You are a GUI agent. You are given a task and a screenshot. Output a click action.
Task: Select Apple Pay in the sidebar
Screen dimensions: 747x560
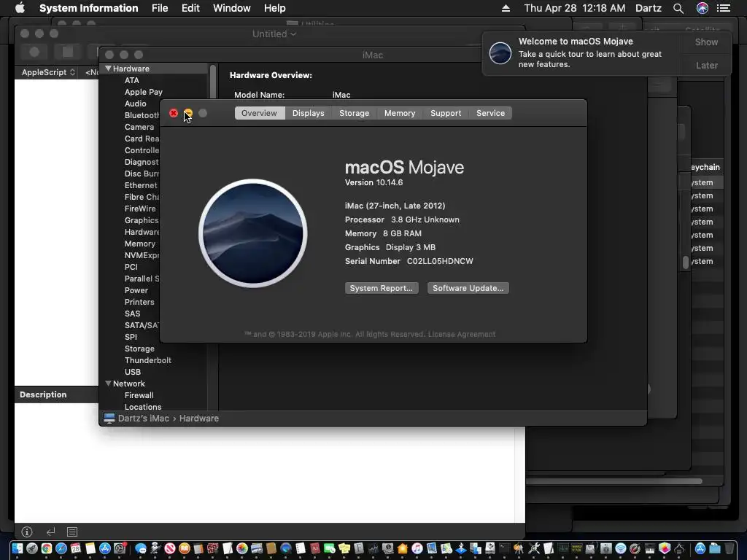(144, 92)
